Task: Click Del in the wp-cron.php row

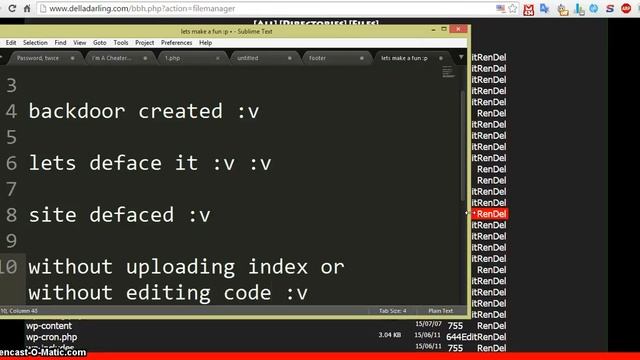Action: [499, 337]
